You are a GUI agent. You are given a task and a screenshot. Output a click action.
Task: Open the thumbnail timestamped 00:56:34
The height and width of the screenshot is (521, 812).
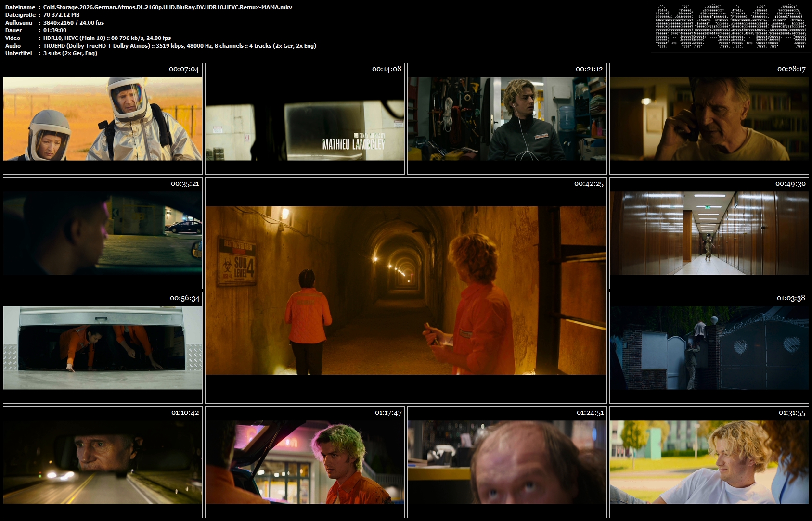point(103,347)
